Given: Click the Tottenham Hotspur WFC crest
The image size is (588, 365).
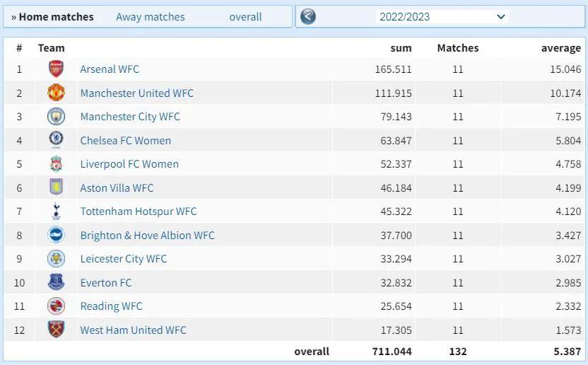Looking at the screenshot, I should coord(56,212).
